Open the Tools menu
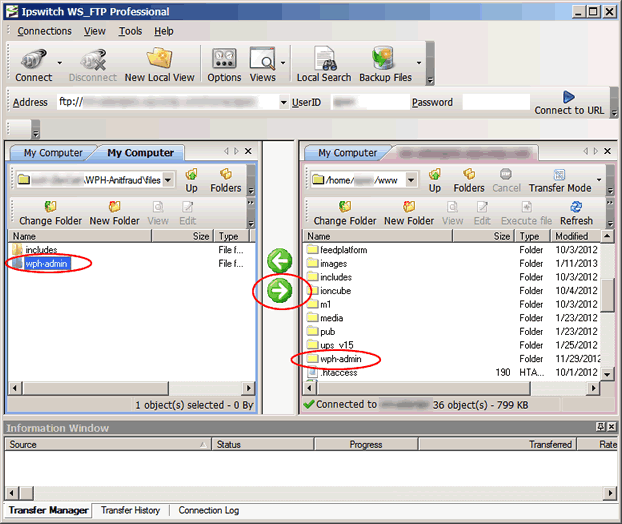The width and height of the screenshot is (622, 524). coord(130,31)
